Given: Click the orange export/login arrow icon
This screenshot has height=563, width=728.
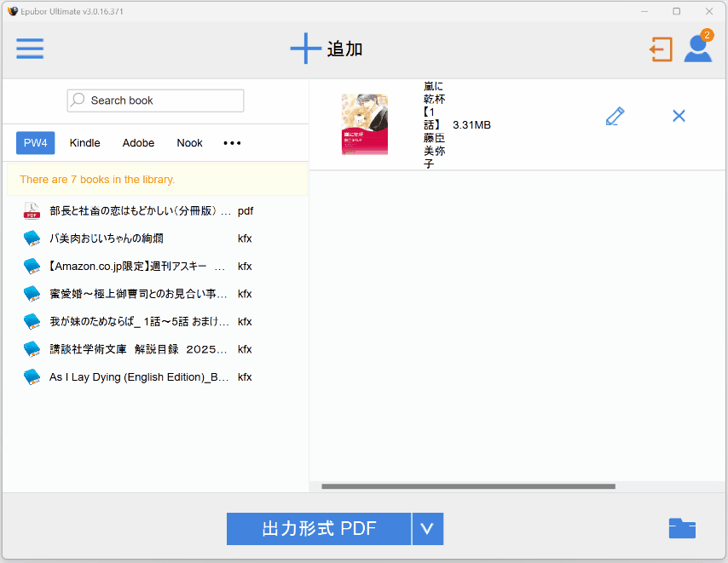Looking at the screenshot, I should click(661, 49).
